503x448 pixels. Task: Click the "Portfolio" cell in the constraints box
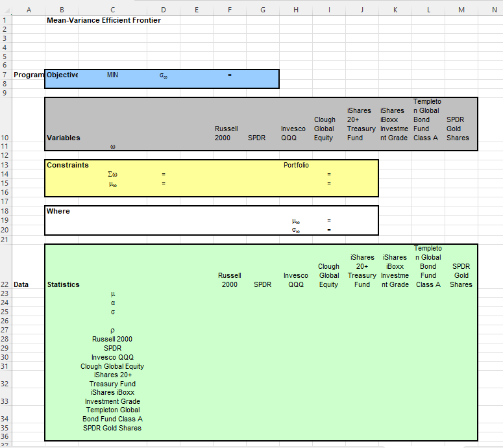(x=296, y=165)
